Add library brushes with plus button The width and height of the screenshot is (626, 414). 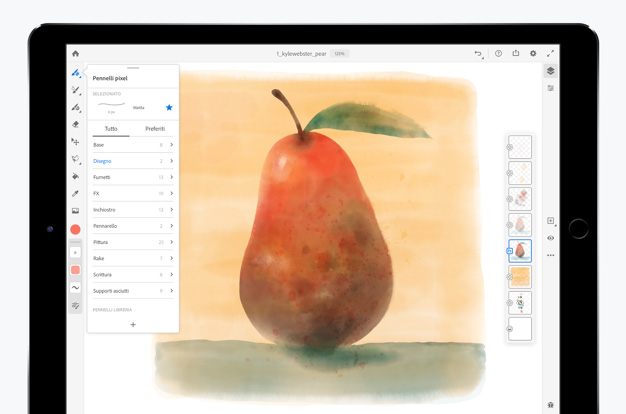133,325
